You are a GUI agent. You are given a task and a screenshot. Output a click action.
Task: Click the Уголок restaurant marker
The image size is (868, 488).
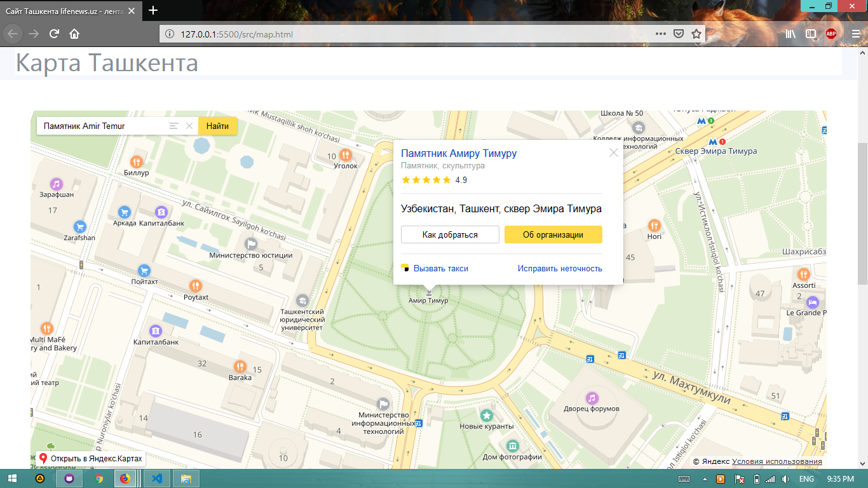[345, 154]
